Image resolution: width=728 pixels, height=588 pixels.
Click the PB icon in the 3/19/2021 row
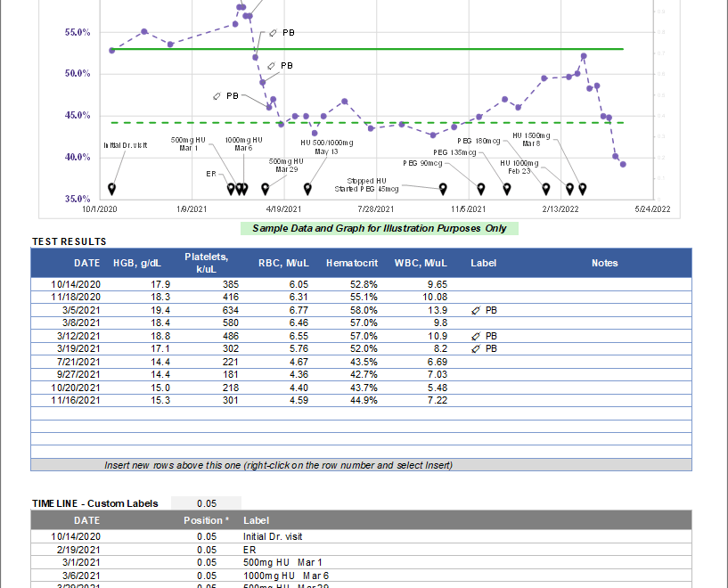click(x=476, y=349)
